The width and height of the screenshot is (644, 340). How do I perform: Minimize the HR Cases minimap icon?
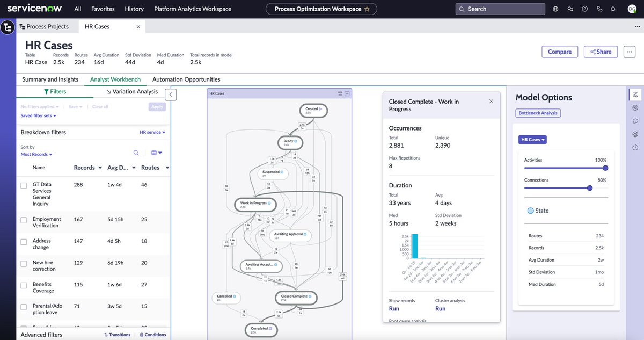[x=347, y=93]
